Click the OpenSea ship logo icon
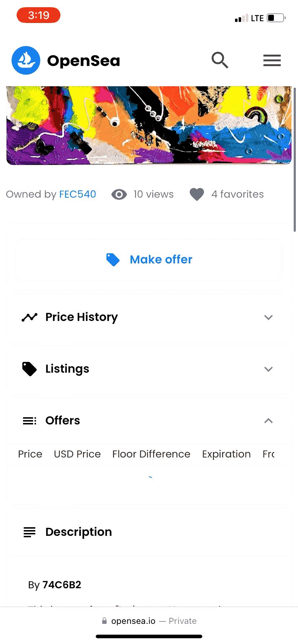The width and height of the screenshot is (298, 644). click(26, 60)
